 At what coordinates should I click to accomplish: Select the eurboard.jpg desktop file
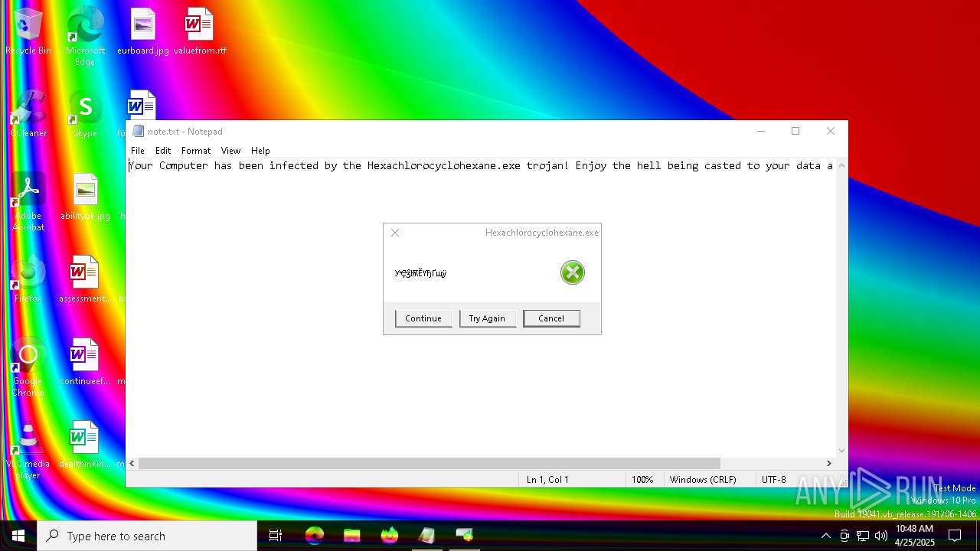pyautogui.click(x=142, y=32)
